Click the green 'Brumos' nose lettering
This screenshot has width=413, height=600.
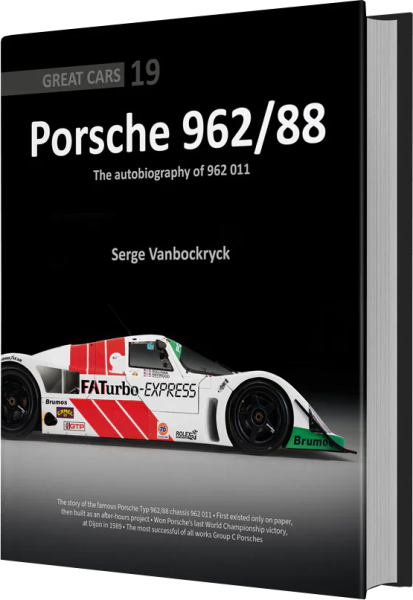315,441
